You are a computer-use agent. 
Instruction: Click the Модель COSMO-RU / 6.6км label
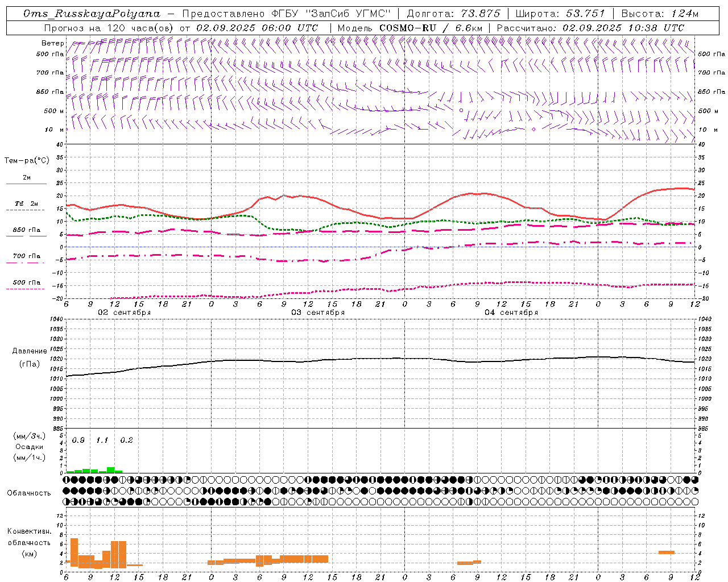pyautogui.click(x=409, y=28)
